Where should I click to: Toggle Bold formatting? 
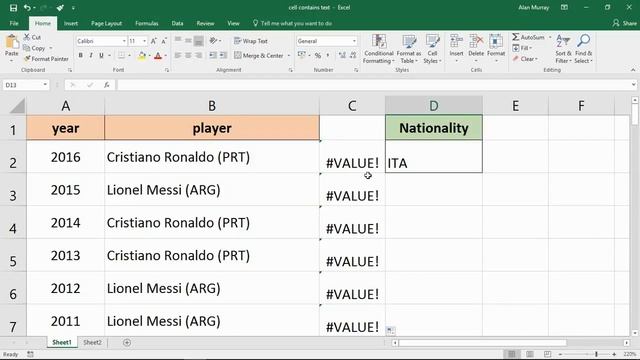pyautogui.click(x=81, y=56)
